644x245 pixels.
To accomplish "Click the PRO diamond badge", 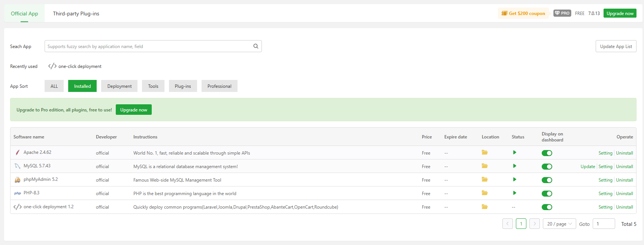I will (x=562, y=13).
